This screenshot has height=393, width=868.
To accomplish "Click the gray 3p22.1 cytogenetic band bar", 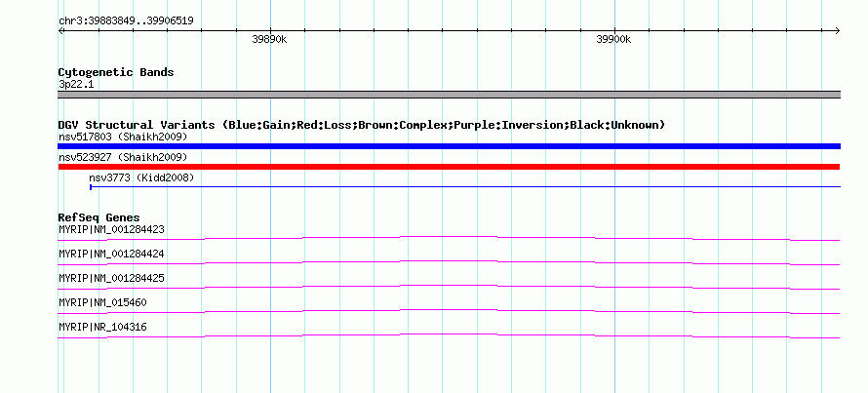I will click(449, 95).
